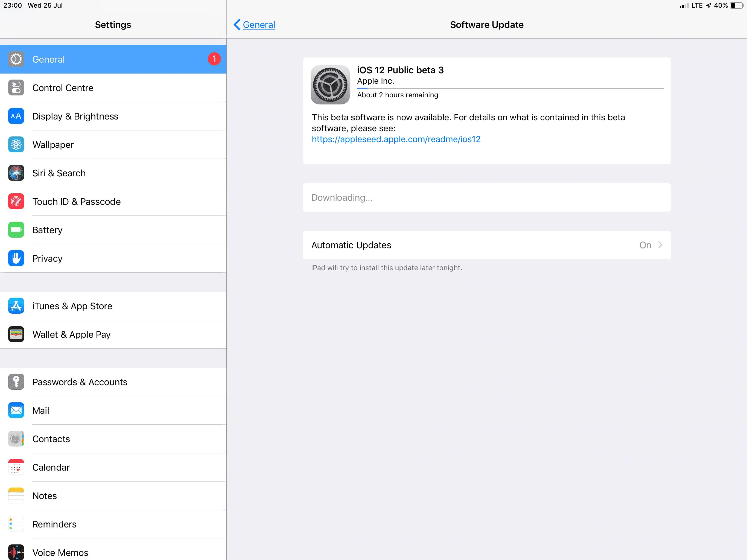This screenshot has height=560, width=747.
Task: Tap the Control Centre toggle icon
Action: pyautogui.click(x=16, y=88)
